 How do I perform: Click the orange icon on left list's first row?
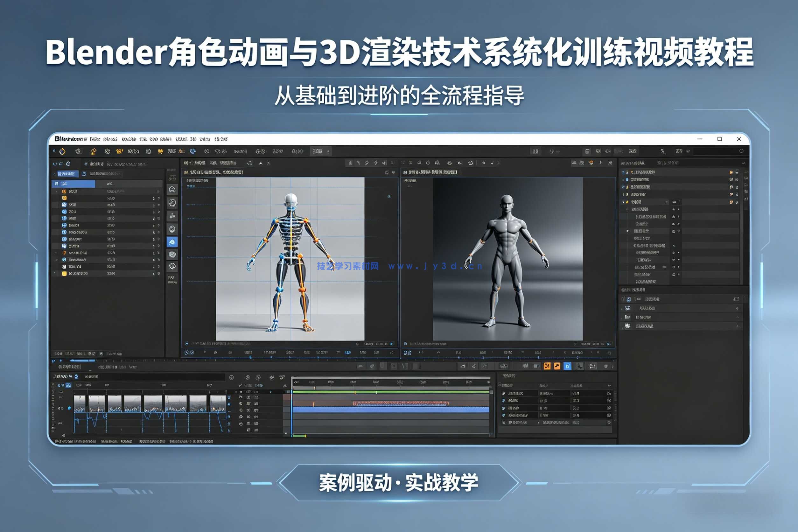(x=64, y=191)
